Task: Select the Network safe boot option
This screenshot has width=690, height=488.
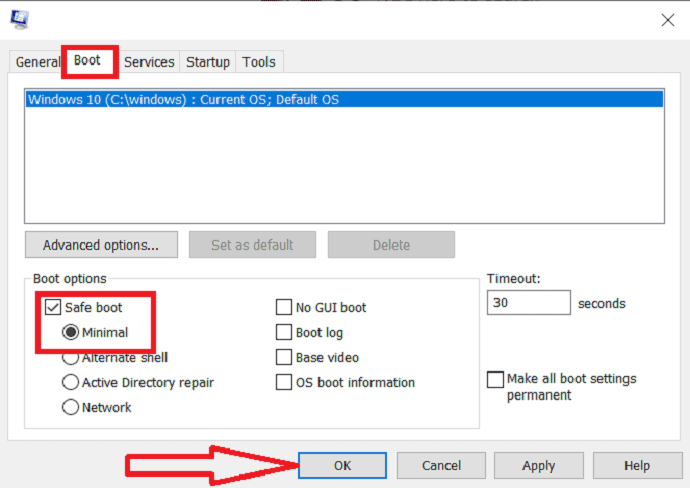Action: (x=71, y=407)
